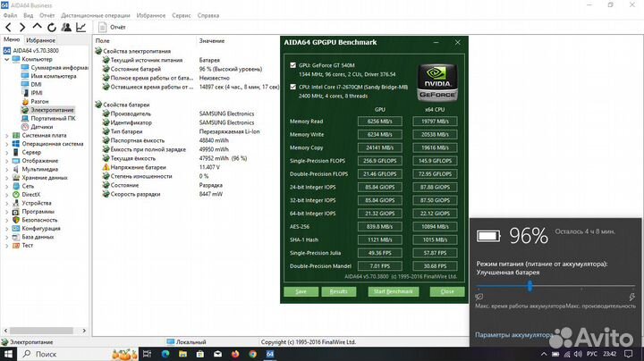
Task: Expand the Программы tree node
Action: [6, 212]
